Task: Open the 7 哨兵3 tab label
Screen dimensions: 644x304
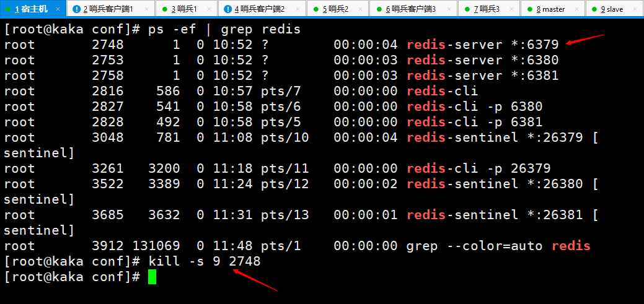Action: click(x=487, y=9)
